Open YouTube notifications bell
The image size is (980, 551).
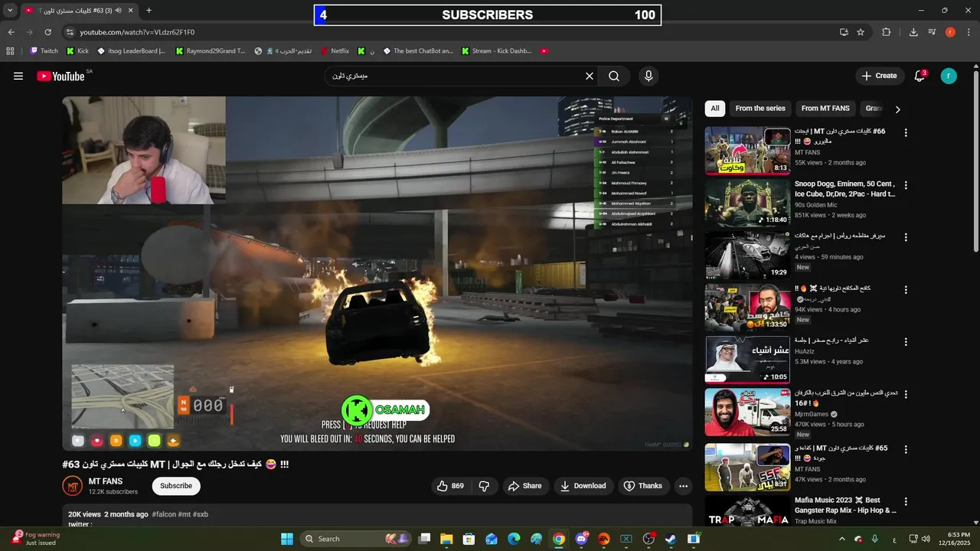click(920, 76)
